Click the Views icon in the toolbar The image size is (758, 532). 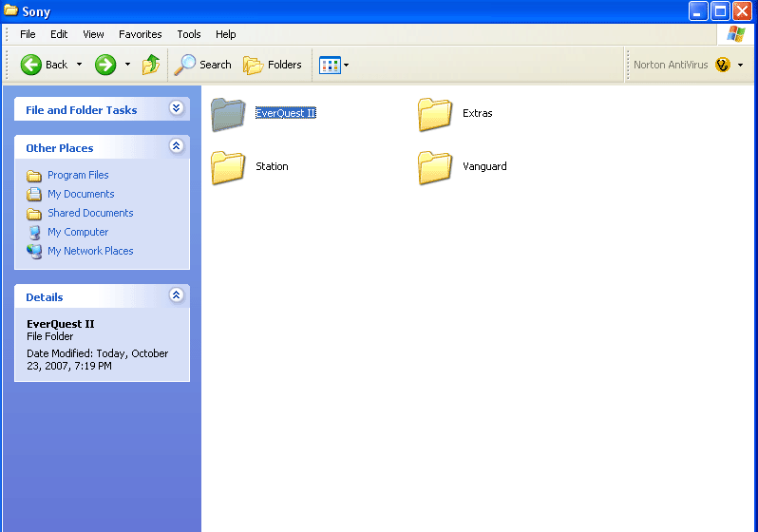[x=331, y=65]
